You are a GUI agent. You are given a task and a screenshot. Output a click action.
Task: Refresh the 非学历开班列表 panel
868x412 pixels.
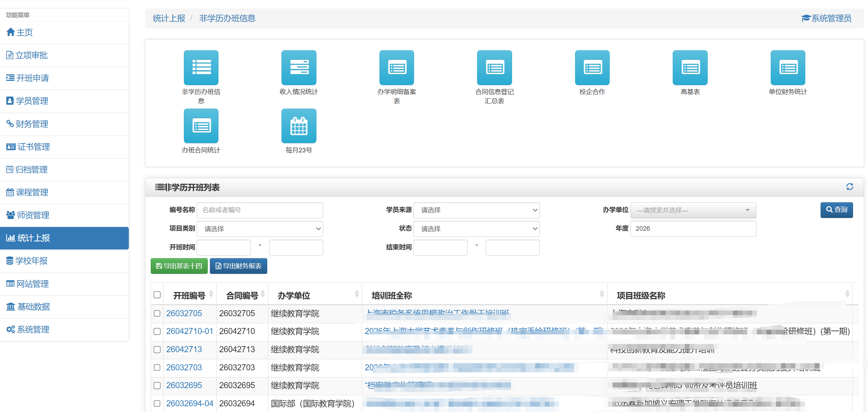(849, 187)
